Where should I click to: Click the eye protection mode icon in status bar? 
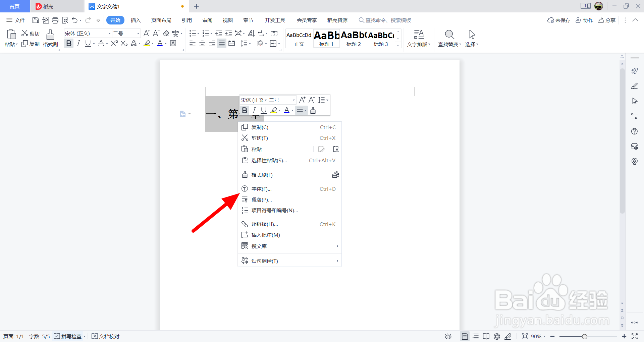[x=448, y=336]
